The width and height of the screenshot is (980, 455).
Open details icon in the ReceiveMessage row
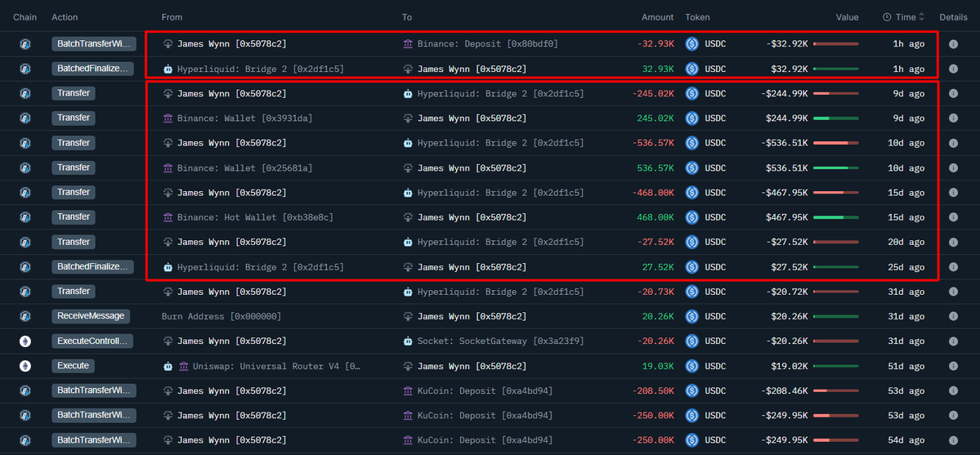tap(953, 316)
